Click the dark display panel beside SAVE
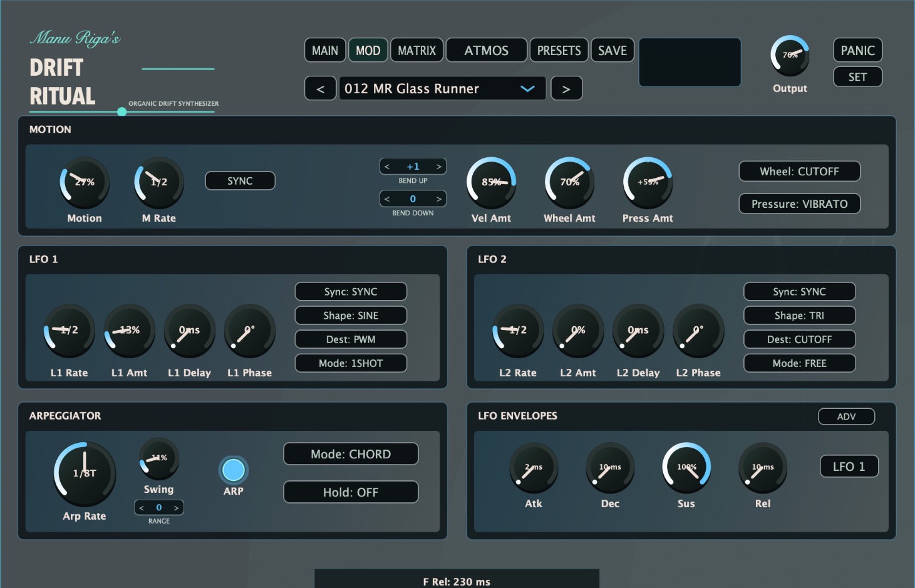 (x=690, y=62)
